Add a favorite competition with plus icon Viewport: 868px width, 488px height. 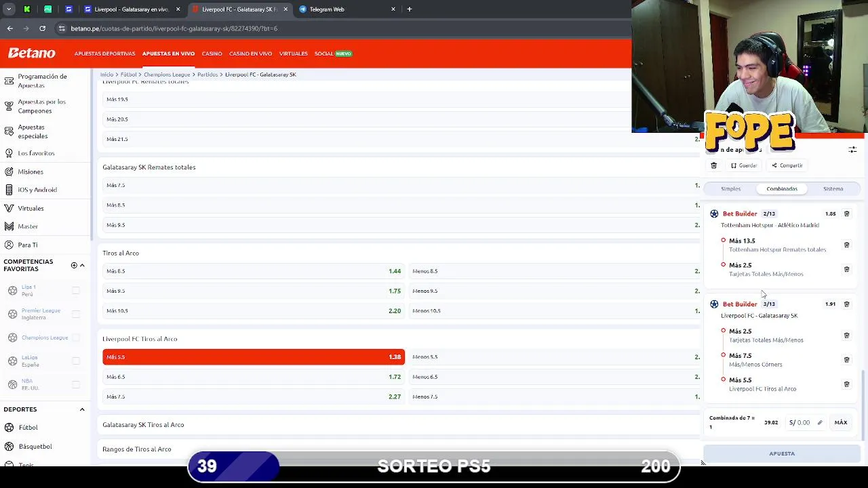[74, 265]
